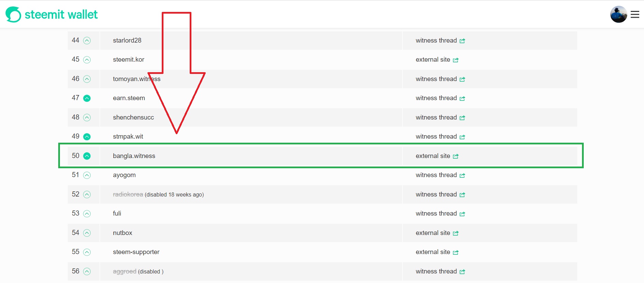Open nutbox external site link

pyautogui.click(x=437, y=233)
